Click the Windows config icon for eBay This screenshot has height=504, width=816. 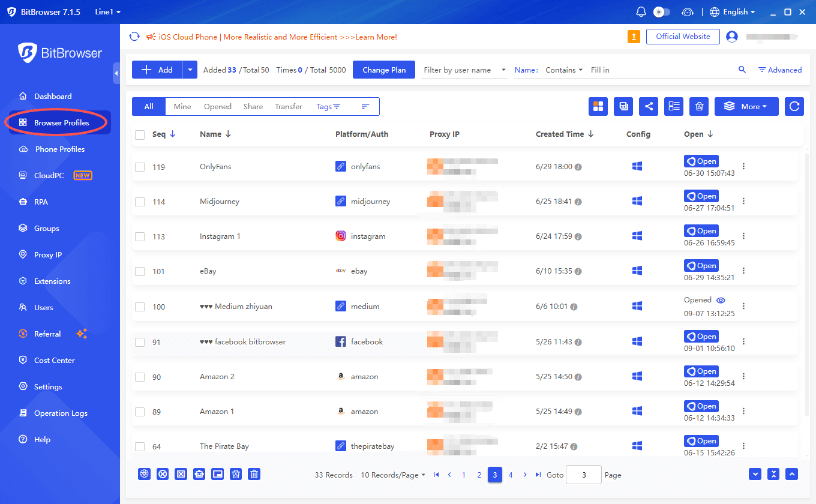click(637, 271)
